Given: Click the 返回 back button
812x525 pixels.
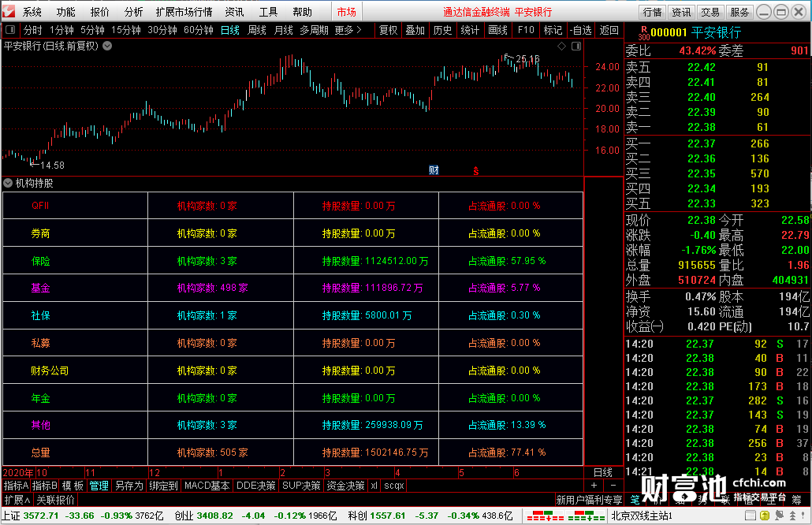Looking at the screenshot, I should 609,30.
